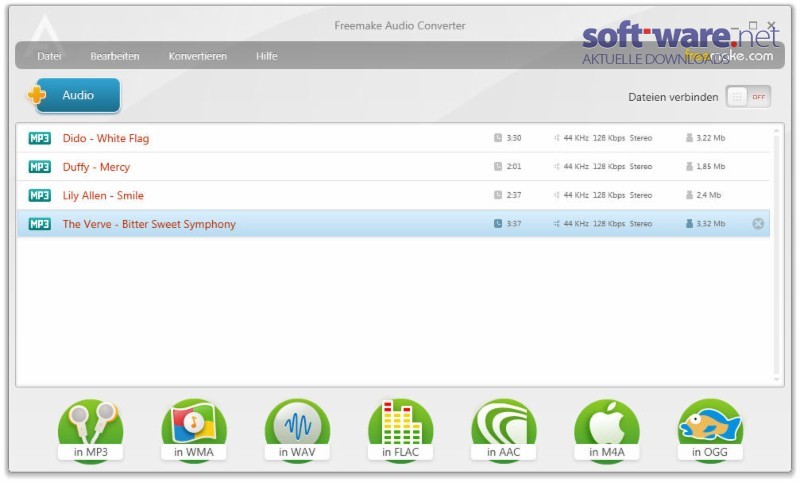Click the Dateien verbinden label
800x482 pixels.
click(x=673, y=97)
